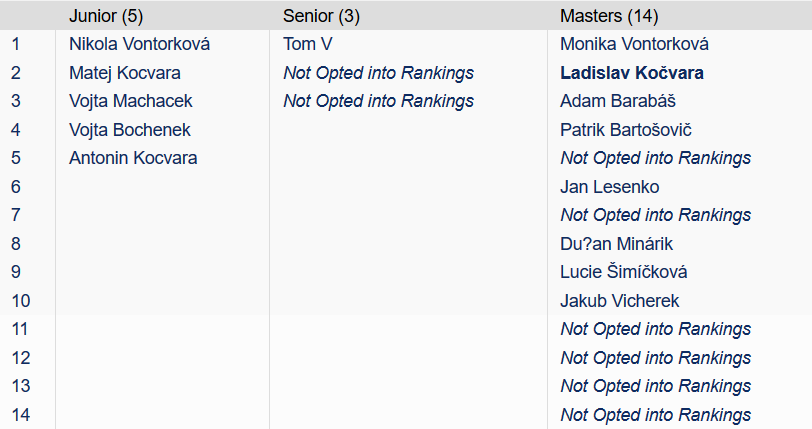Click Du?an Minárik at rank 8
Viewport: 812px width, 429px height.
616,244
